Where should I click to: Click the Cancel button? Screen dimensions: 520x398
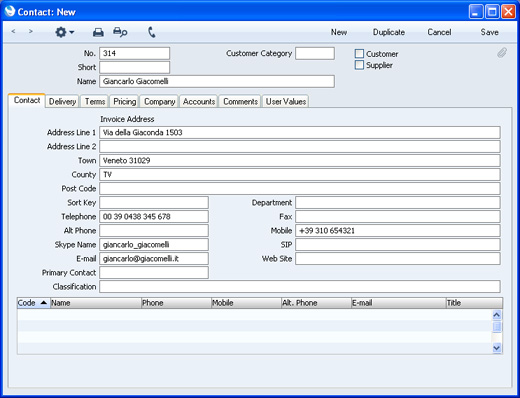(x=439, y=32)
